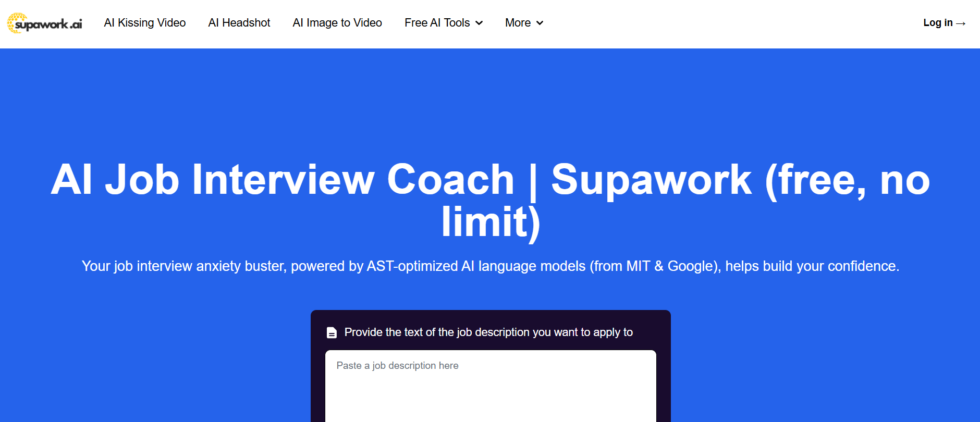980x422 pixels.
Task: Expand the More menu
Action: pyautogui.click(x=524, y=23)
